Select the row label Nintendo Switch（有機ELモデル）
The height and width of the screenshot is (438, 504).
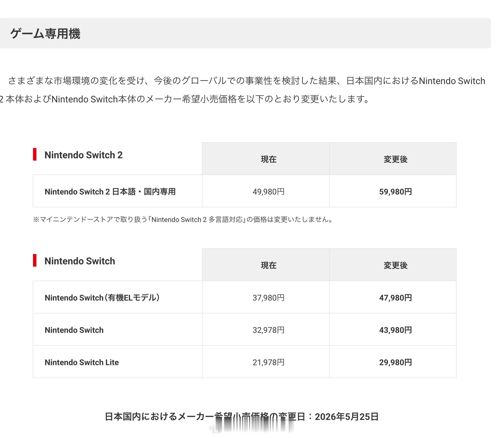click(x=102, y=298)
